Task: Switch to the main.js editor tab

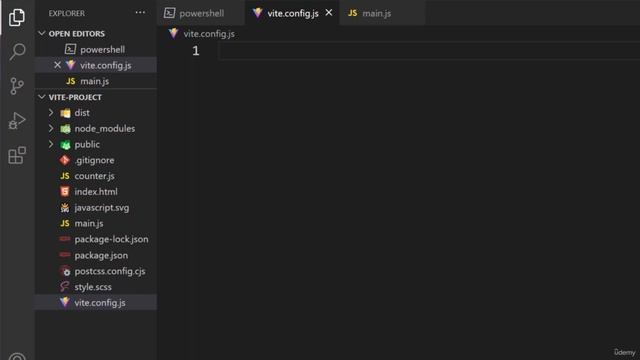Action: point(382,13)
